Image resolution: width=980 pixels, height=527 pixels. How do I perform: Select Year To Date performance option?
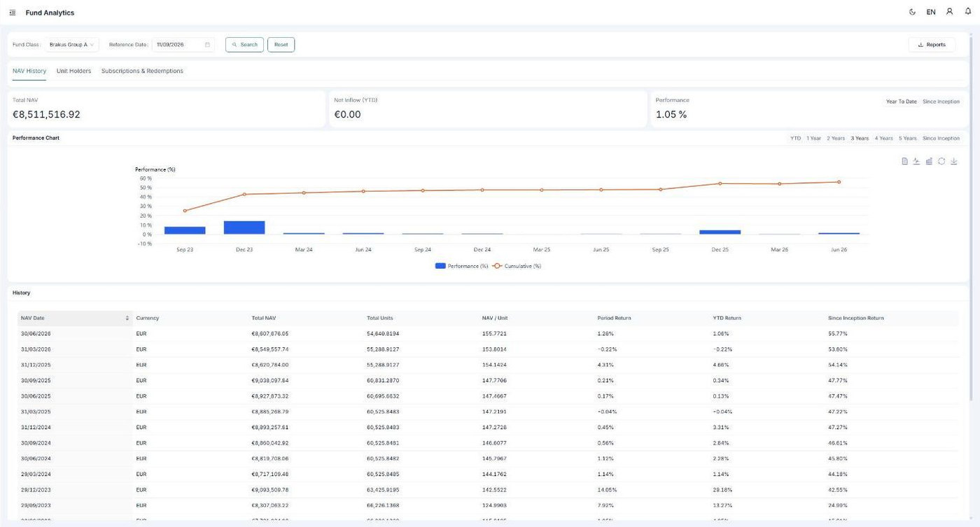[901, 101]
